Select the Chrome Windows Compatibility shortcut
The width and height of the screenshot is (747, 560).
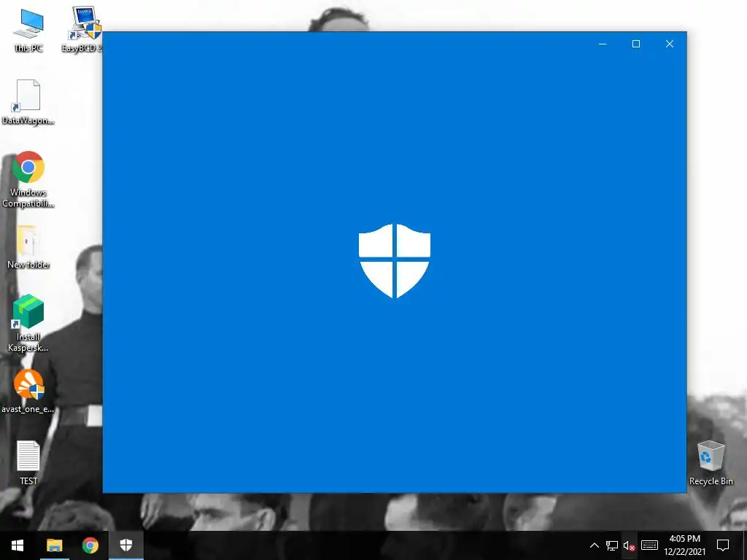[x=28, y=179]
